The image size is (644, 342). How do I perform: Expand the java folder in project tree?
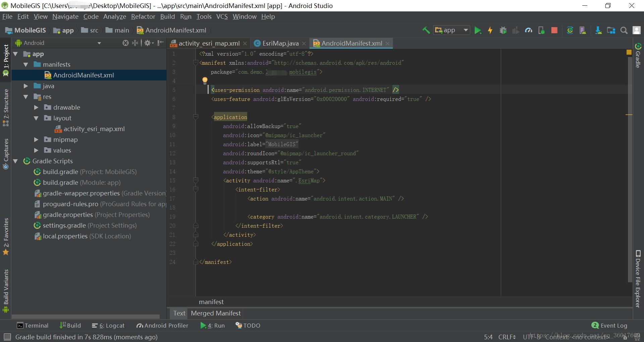click(x=26, y=86)
